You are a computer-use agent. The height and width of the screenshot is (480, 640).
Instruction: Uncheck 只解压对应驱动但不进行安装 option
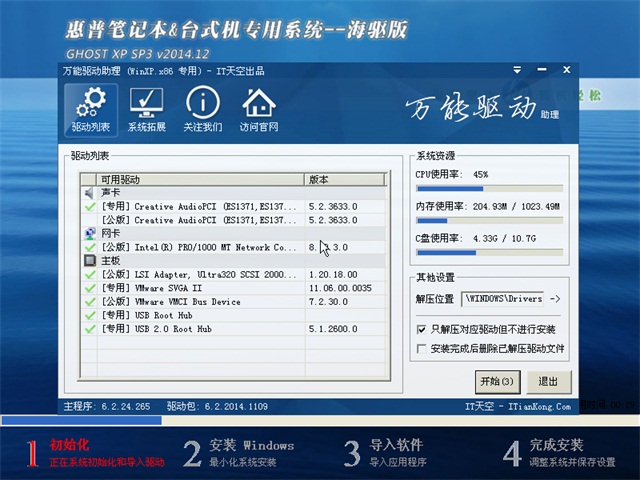pyautogui.click(x=421, y=329)
